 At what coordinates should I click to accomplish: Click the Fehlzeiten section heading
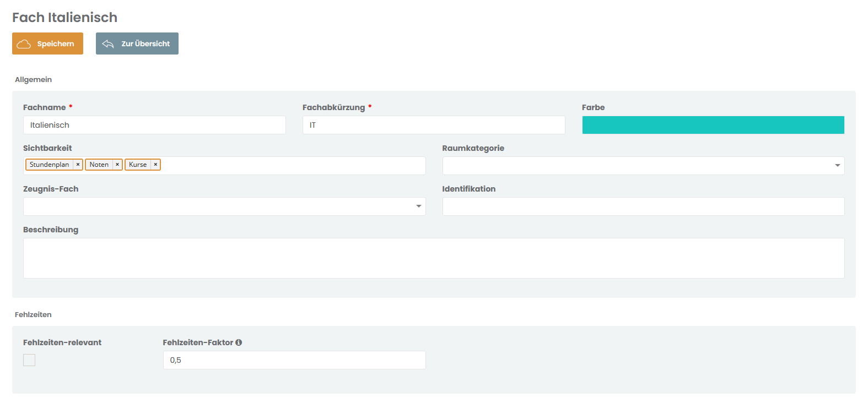click(33, 315)
